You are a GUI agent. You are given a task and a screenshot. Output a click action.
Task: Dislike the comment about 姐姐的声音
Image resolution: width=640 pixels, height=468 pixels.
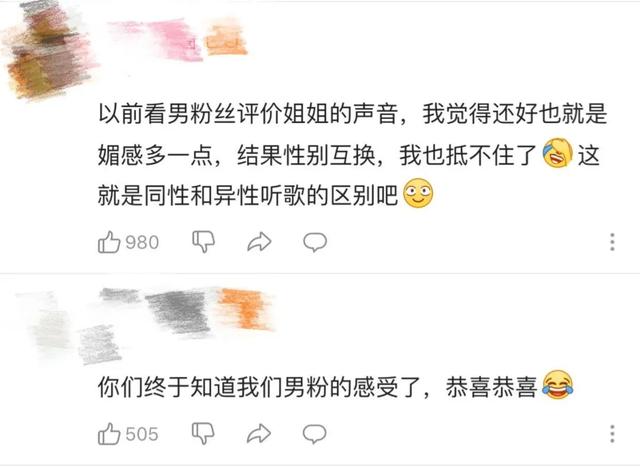(x=203, y=242)
